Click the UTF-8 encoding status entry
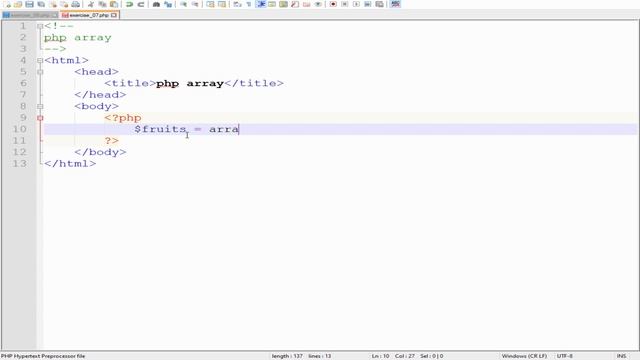Image resolution: width=640 pixels, height=360 pixels. pos(564,356)
